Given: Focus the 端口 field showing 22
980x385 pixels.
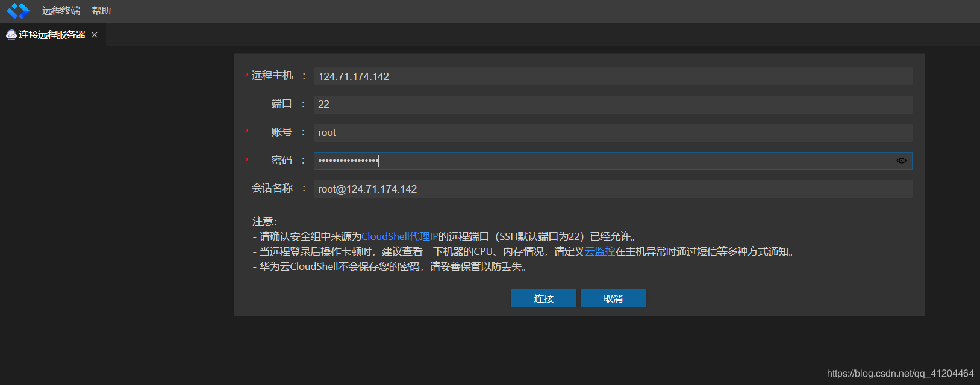Looking at the screenshot, I should tap(613, 105).
